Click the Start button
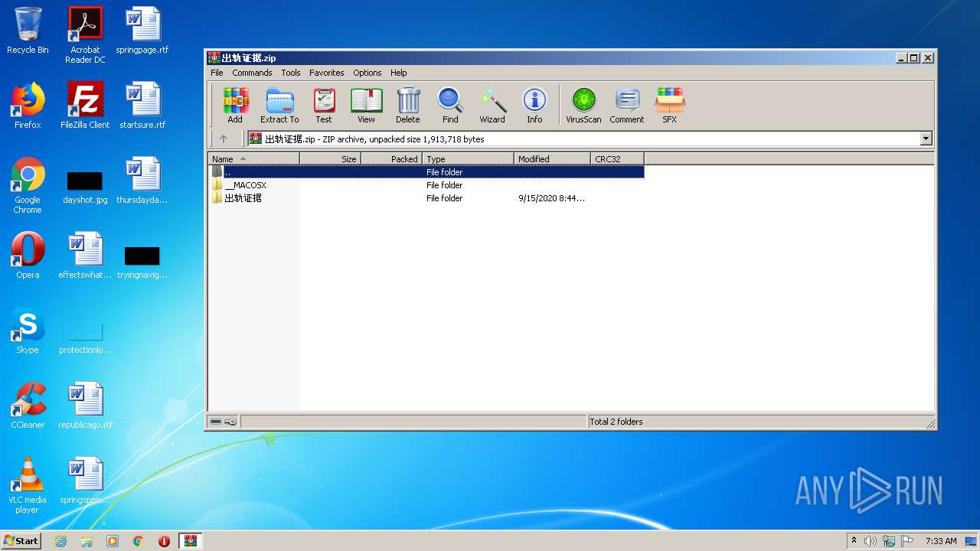The height and width of the screenshot is (551, 980). 21,540
